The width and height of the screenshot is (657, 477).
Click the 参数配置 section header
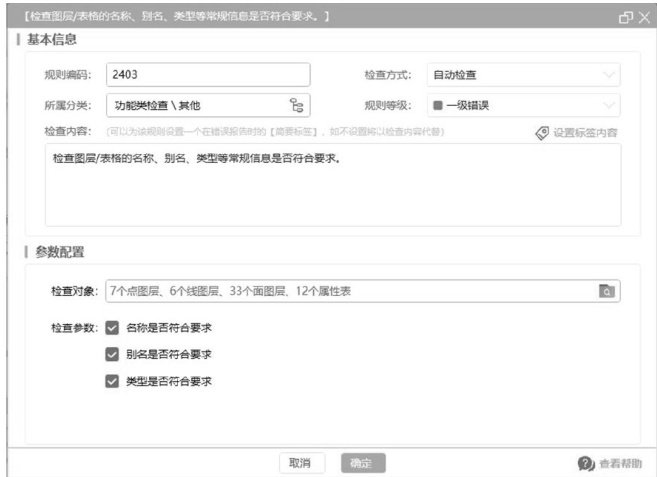pyautogui.click(x=59, y=251)
